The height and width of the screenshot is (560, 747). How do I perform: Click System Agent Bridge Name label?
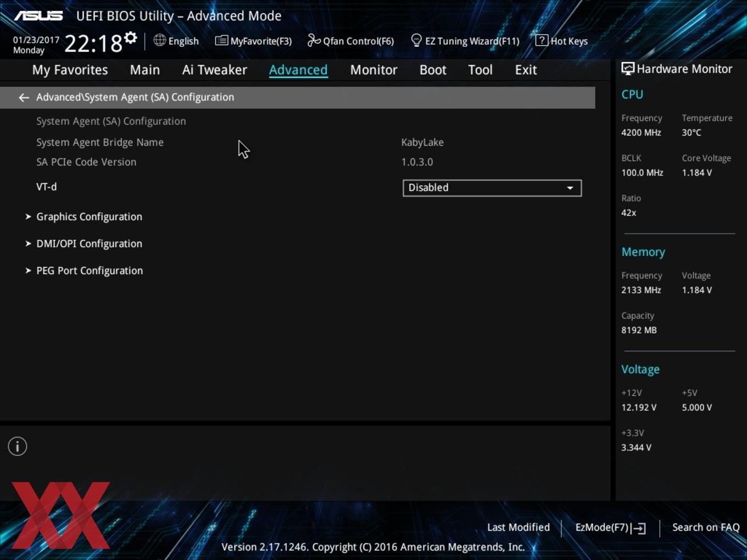100,143
